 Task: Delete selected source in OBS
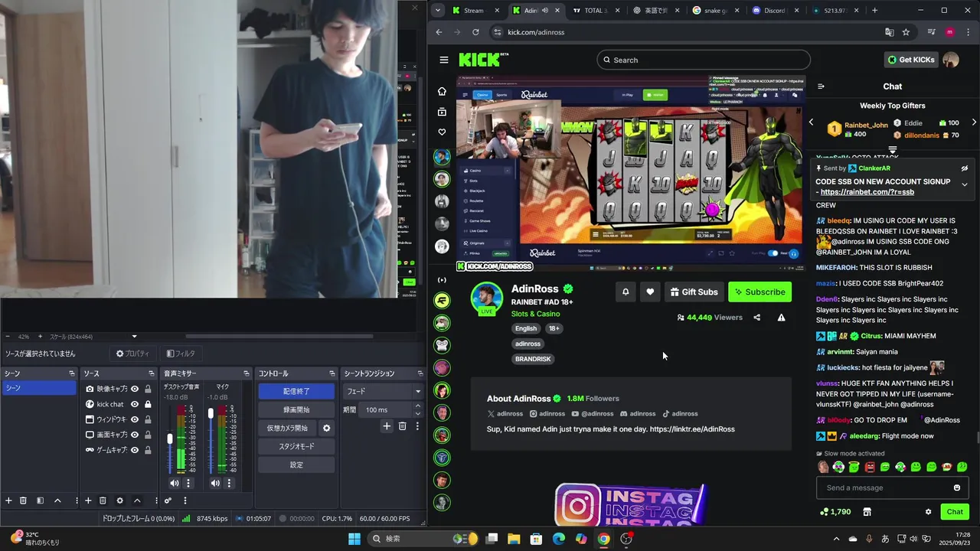click(103, 500)
